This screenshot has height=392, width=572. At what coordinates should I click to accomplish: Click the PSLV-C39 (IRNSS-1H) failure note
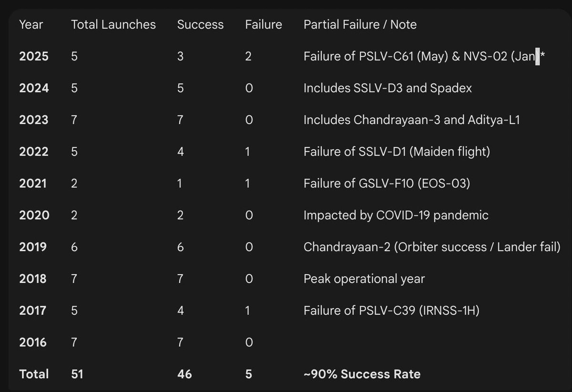click(391, 310)
